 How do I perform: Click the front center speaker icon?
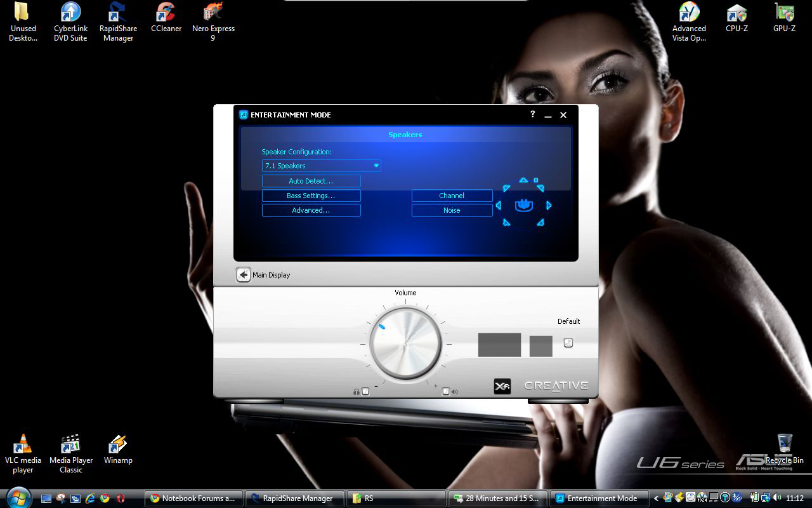pos(523,180)
